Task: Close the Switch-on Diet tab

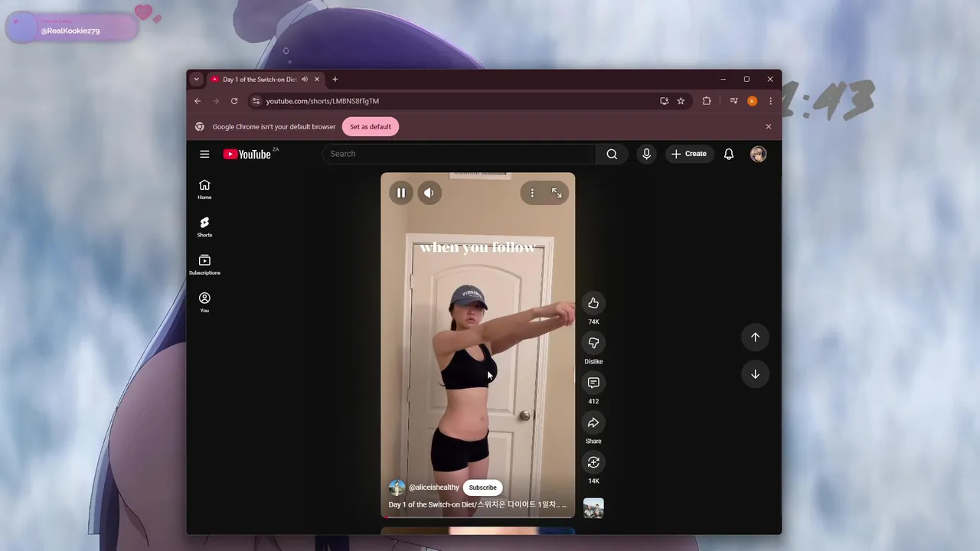Action: 317,80
